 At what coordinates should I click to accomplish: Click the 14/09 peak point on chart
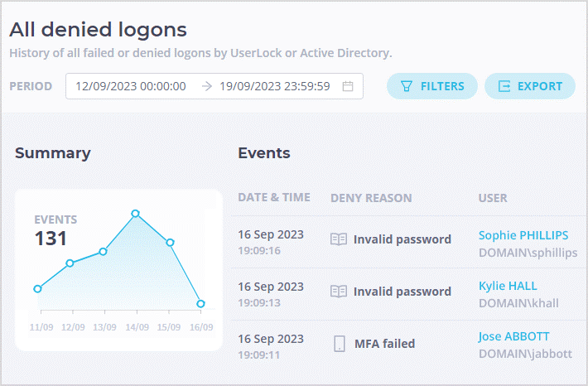(136, 214)
